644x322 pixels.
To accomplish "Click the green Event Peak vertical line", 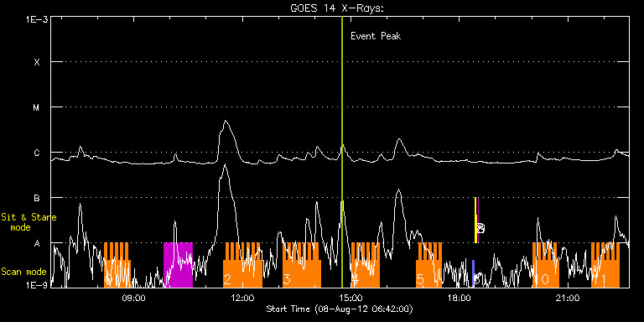I will (x=342, y=152).
